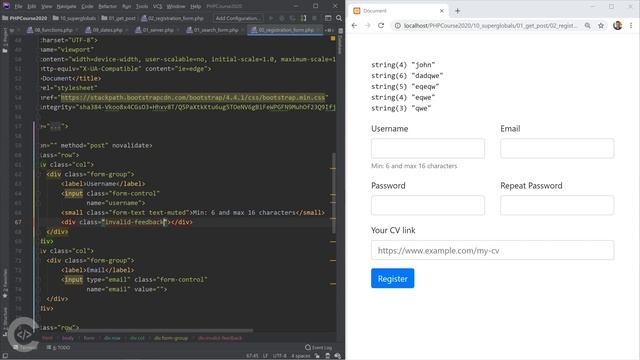Image resolution: width=640 pixels, height=360 pixels.
Task: Click the read-only lock icon in status bar
Action: 317,356
